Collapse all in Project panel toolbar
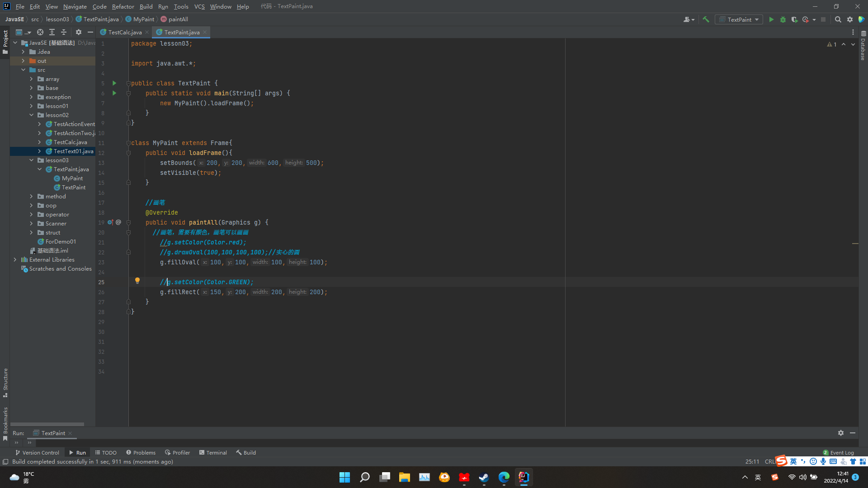The height and width of the screenshot is (488, 868). pyautogui.click(x=64, y=32)
